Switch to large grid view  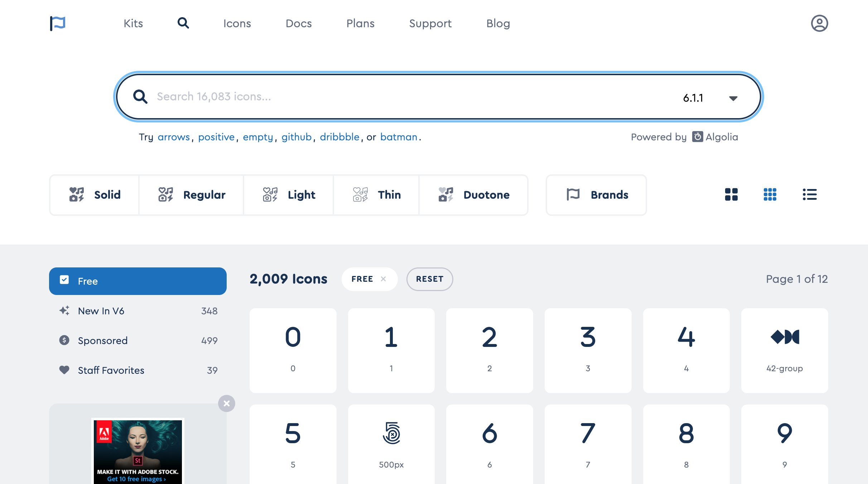point(731,194)
